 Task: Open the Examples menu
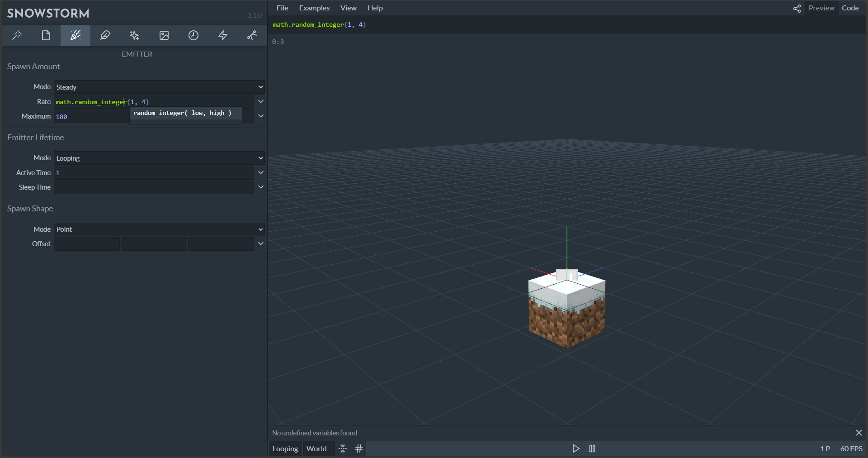pos(314,8)
